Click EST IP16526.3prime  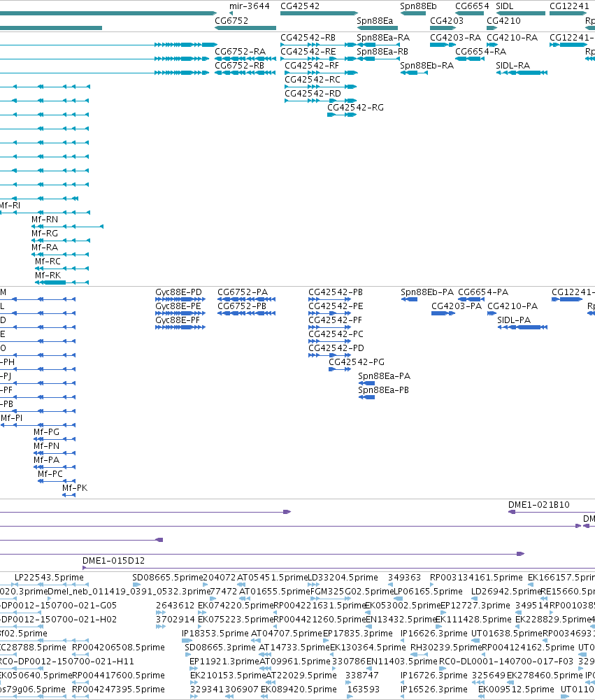point(434,690)
